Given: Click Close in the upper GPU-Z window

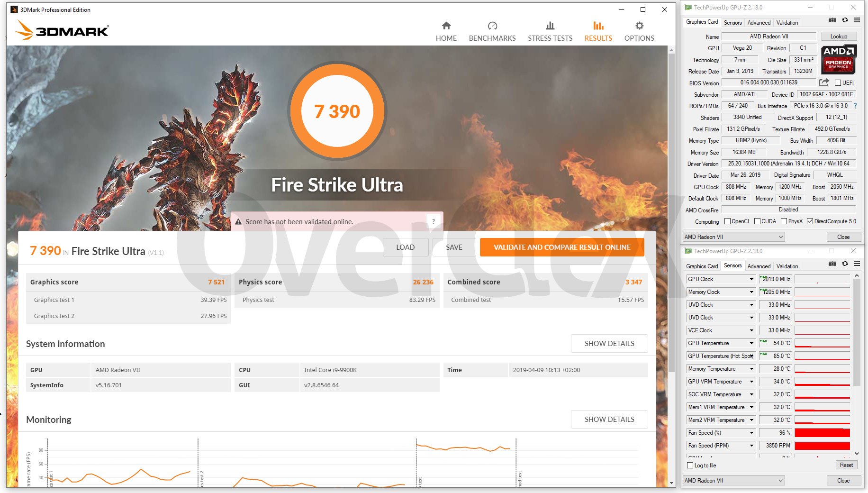Looking at the screenshot, I should (843, 237).
